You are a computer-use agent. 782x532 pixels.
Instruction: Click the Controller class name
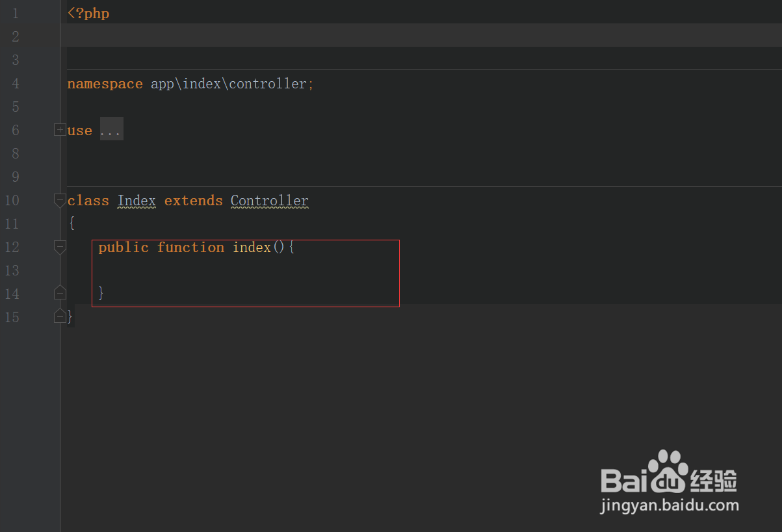coord(269,201)
